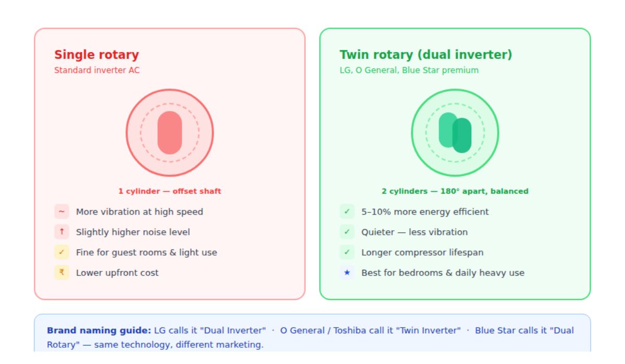Click the red single rotary compressor diagram
Image resolution: width=625 pixels, height=364 pixels.
[x=170, y=133]
